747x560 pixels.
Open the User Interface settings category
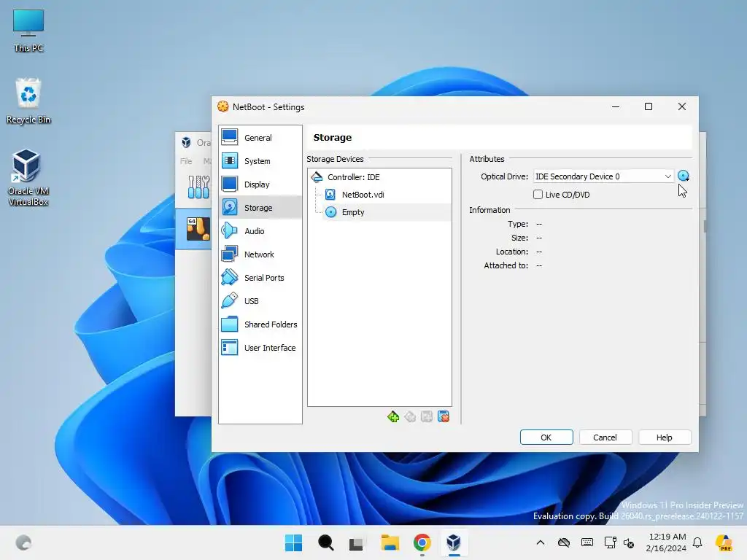[x=260, y=348]
